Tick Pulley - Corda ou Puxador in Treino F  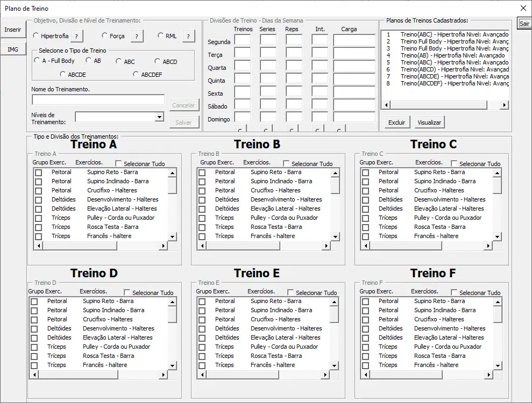tap(366, 347)
